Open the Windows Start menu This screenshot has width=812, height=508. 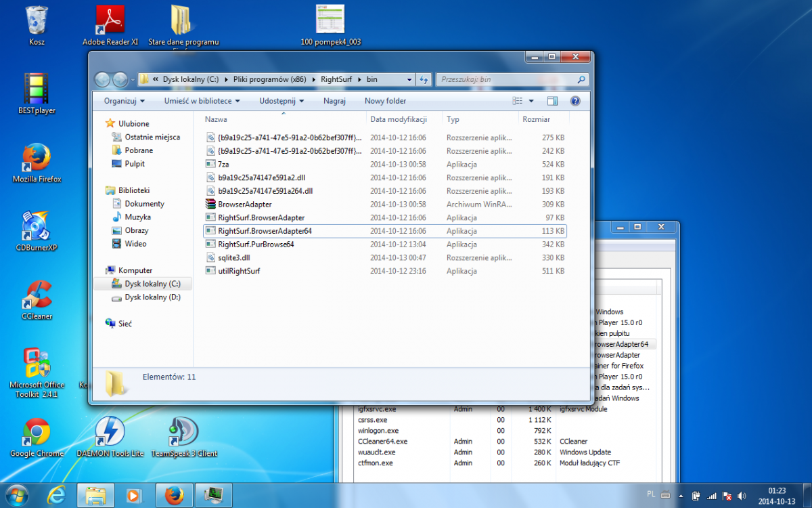16,496
